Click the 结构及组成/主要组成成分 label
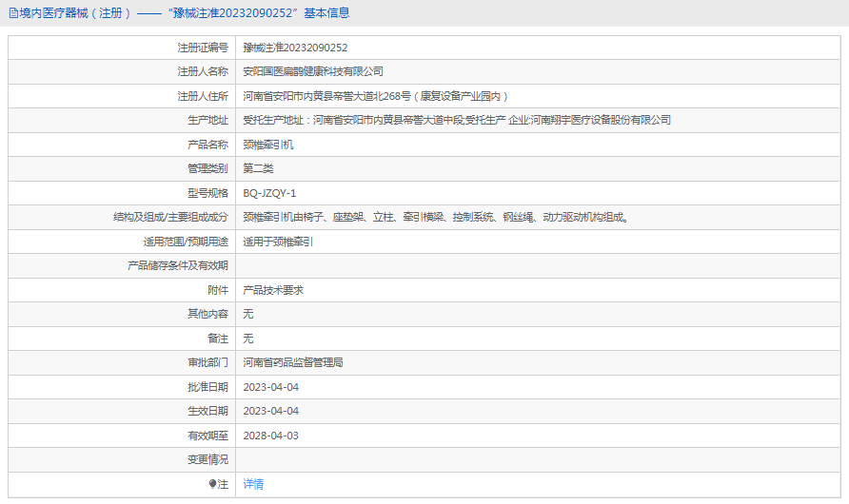 170,218
